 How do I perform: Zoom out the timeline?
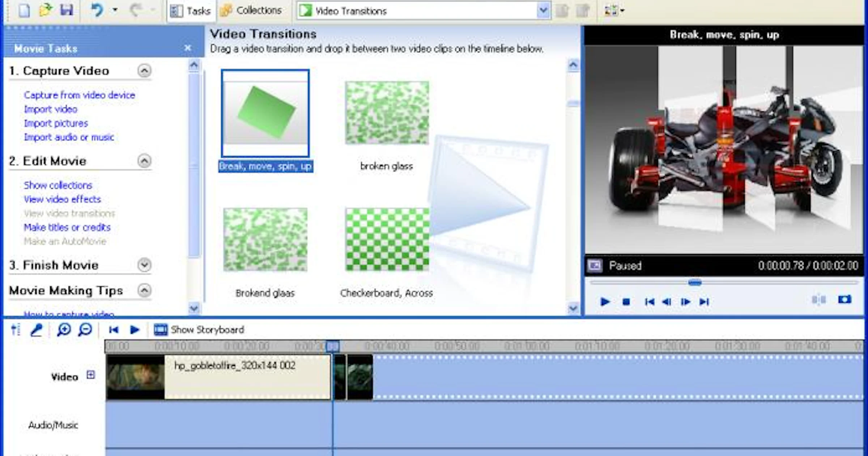[85, 330]
